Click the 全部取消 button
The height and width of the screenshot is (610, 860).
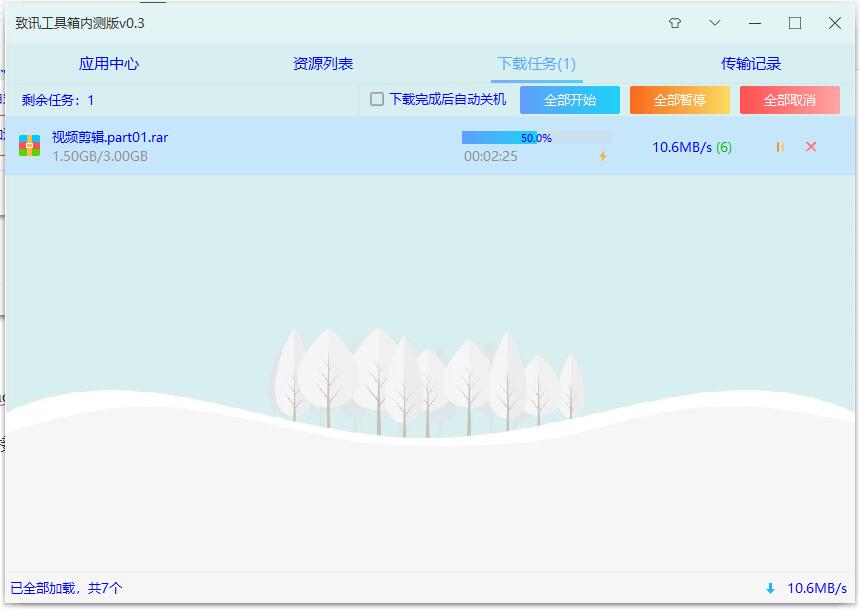(790, 100)
